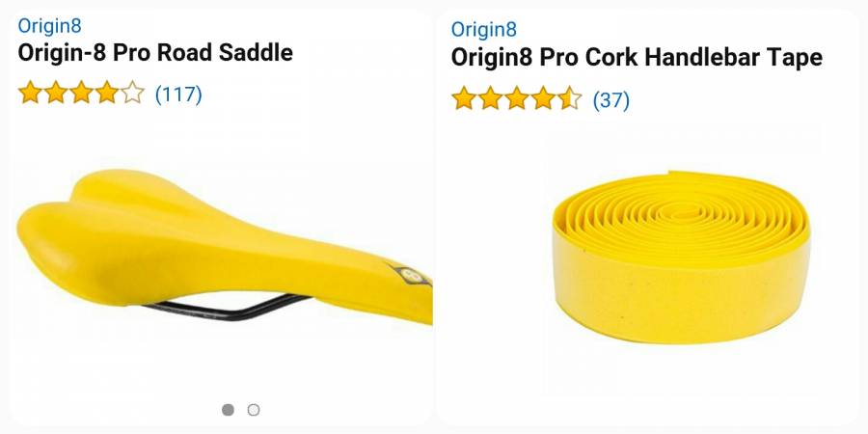This screenshot has height=434, width=868.
Task: Open the Origin8 brand link above the saddle
Action: coord(50,25)
